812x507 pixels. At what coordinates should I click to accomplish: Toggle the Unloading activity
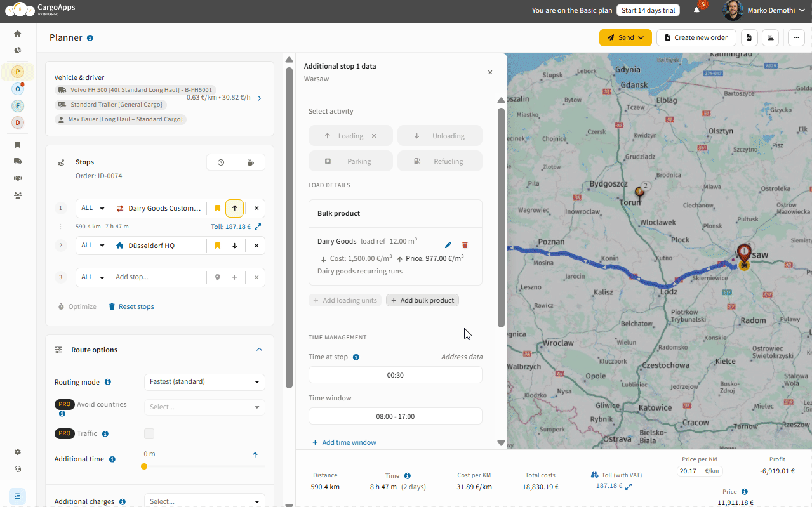440,136
